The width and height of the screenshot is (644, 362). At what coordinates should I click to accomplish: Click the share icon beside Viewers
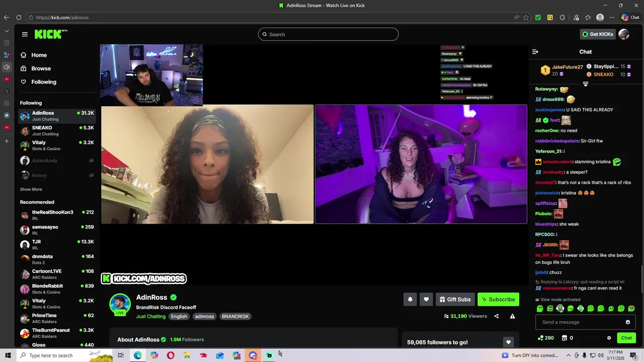pyautogui.click(x=496, y=316)
